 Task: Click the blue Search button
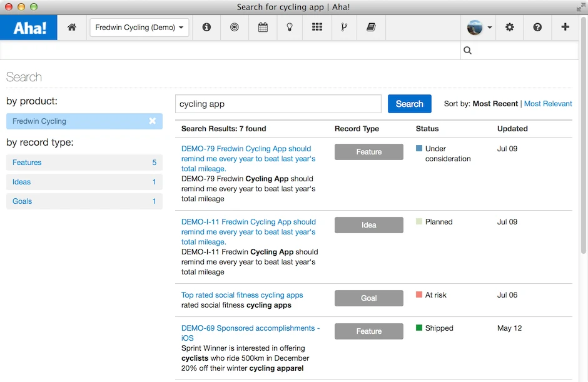coord(410,104)
